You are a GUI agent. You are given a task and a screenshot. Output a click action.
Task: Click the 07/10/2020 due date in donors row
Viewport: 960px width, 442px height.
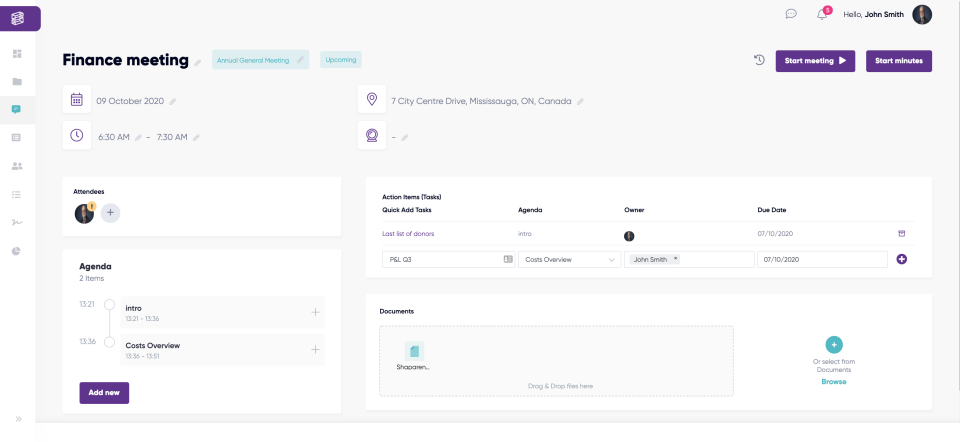(776, 234)
